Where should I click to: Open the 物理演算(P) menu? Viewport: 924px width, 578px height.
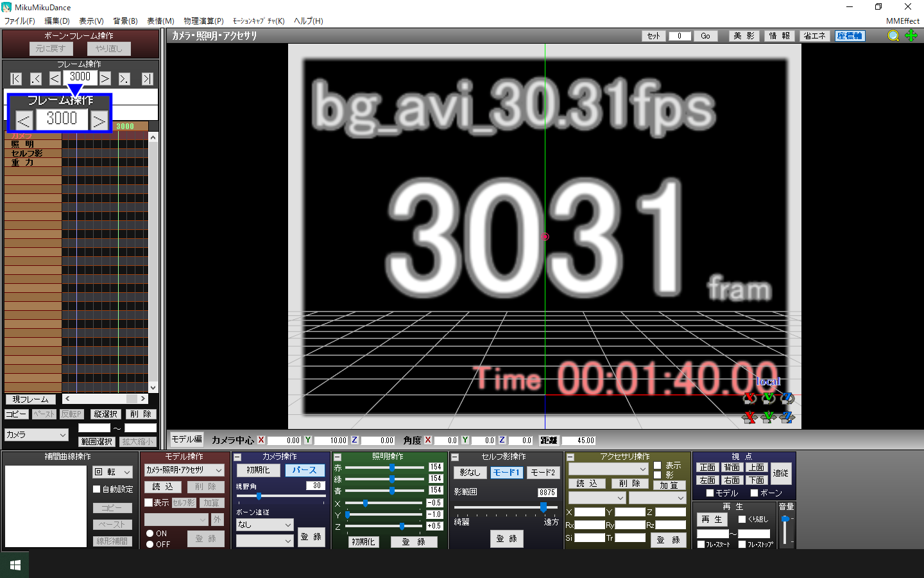pyautogui.click(x=203, y=21)
